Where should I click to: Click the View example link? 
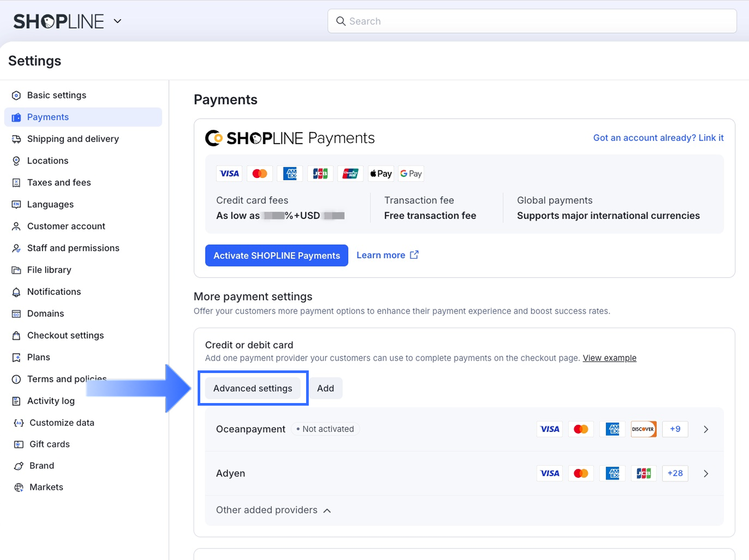pos(610,358)
